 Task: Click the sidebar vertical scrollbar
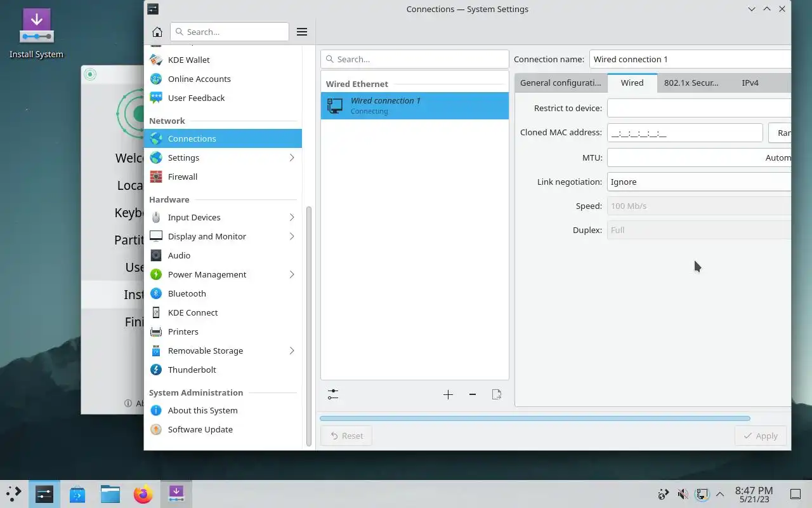(x=309, y=326)
